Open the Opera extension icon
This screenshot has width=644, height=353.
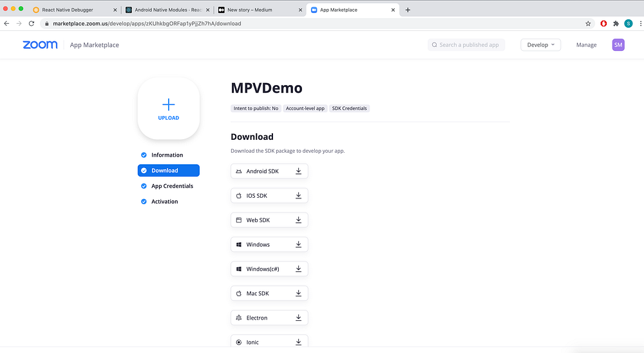[603, 23]
